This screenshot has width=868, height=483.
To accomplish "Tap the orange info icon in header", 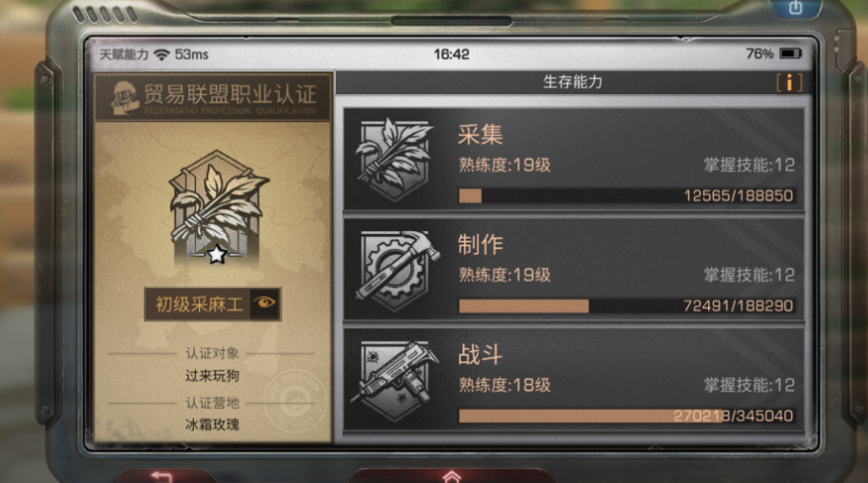I will (789, 83).
